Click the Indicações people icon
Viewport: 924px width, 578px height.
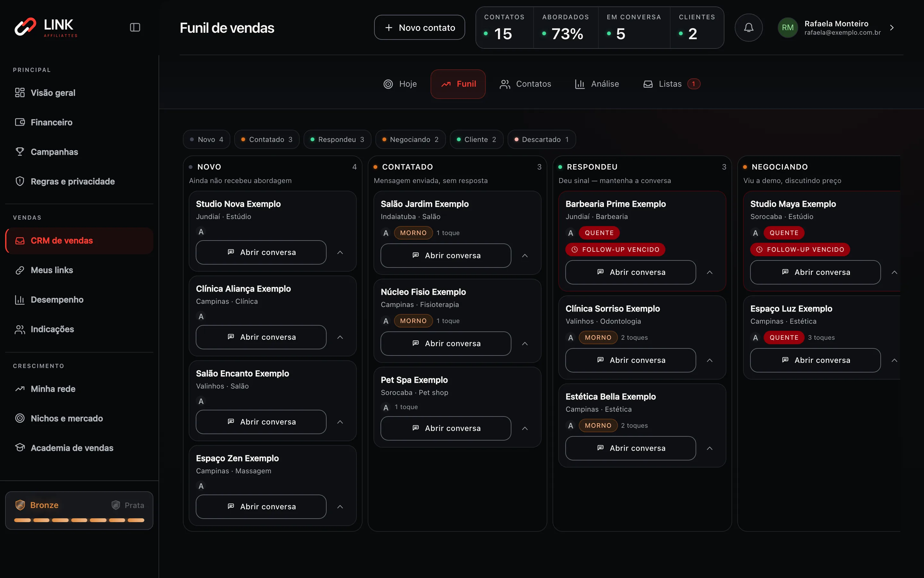point(20,329)
